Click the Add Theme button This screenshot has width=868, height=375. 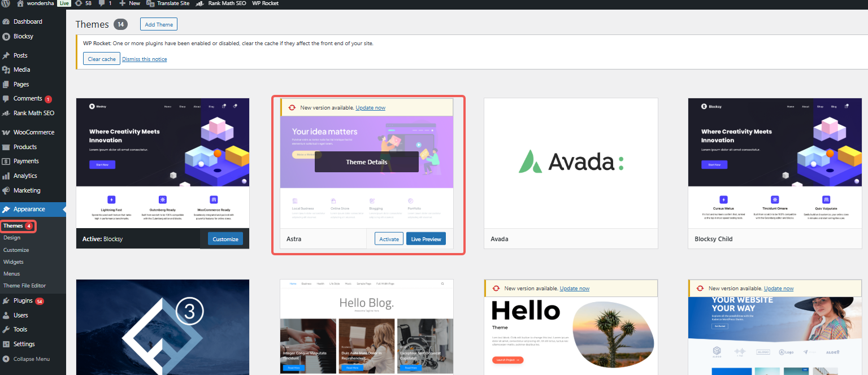point(158,24)
